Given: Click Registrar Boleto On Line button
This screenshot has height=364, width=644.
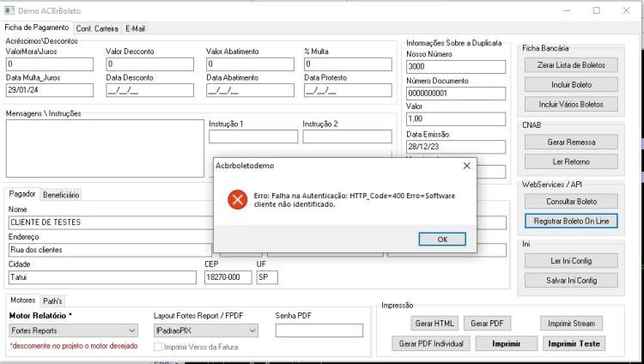Looking at the screenshot, I should 571,221.
